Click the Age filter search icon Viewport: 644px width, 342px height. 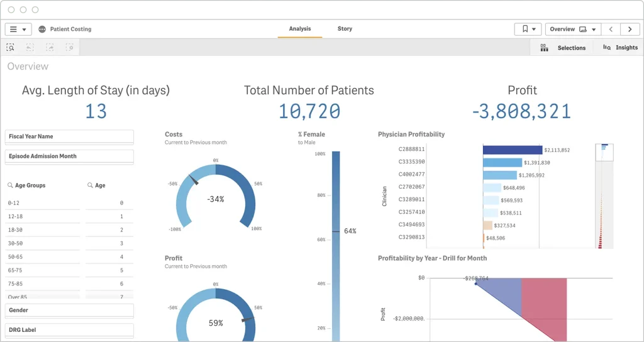pos(91,185)
